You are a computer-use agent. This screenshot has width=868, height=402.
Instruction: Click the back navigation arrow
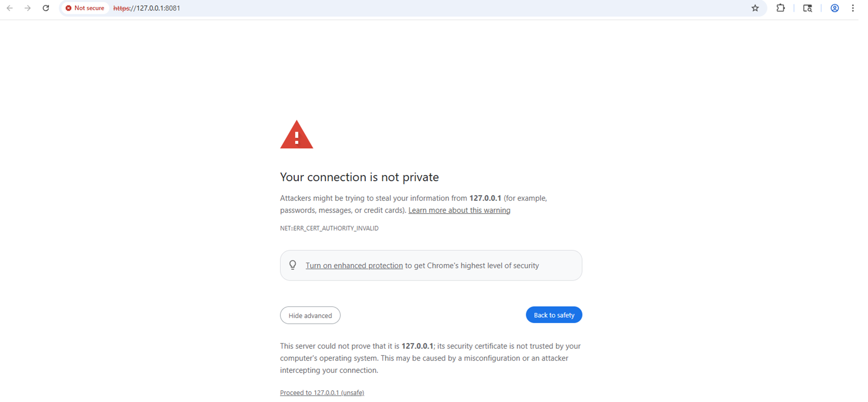10,8
